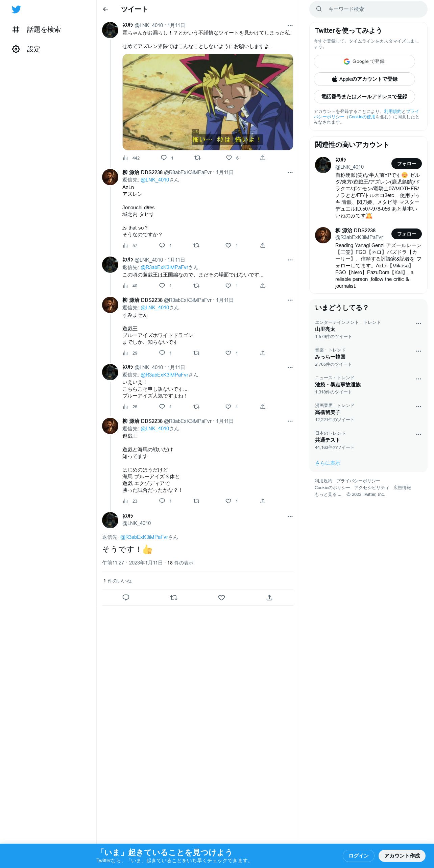Open more options on the first tweet
Image resolution: width=434 pixels, height=868 pixels.
(290, 25)
